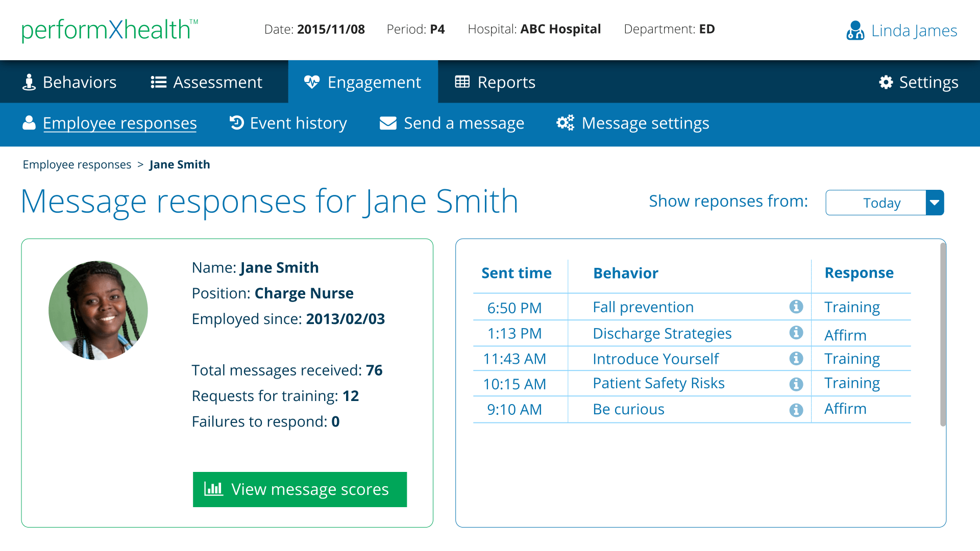This screenshot has width=980, height=551.
Task: Click the Message settings gears icon
Action: (565, 122)
